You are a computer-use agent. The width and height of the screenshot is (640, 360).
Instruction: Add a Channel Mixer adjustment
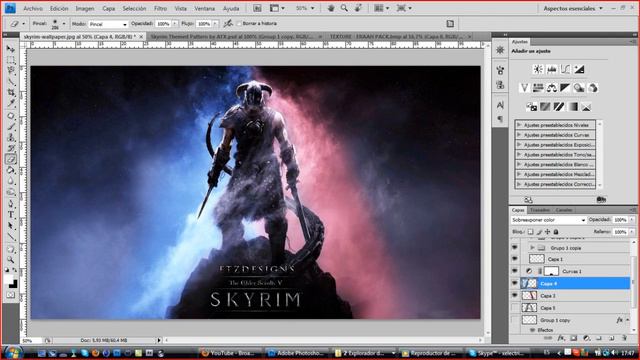point(593,88)
